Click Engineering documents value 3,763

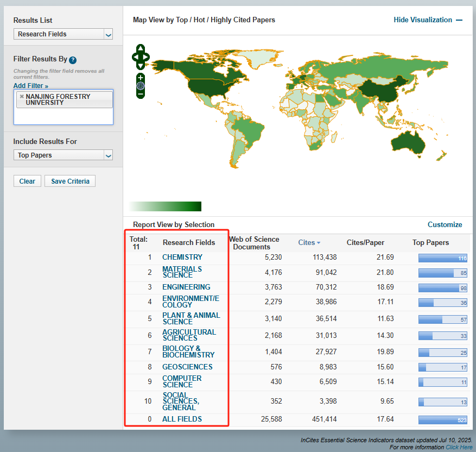(273, 287)
